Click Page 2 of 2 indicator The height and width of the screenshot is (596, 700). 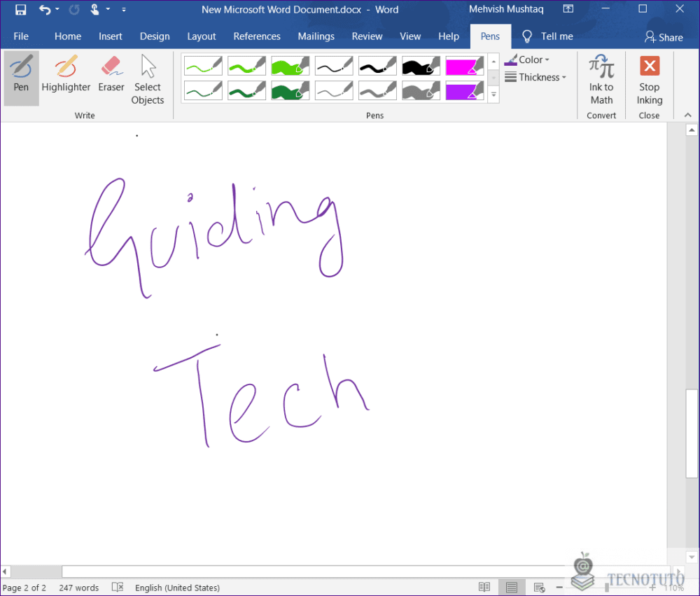tap(24, 588)
